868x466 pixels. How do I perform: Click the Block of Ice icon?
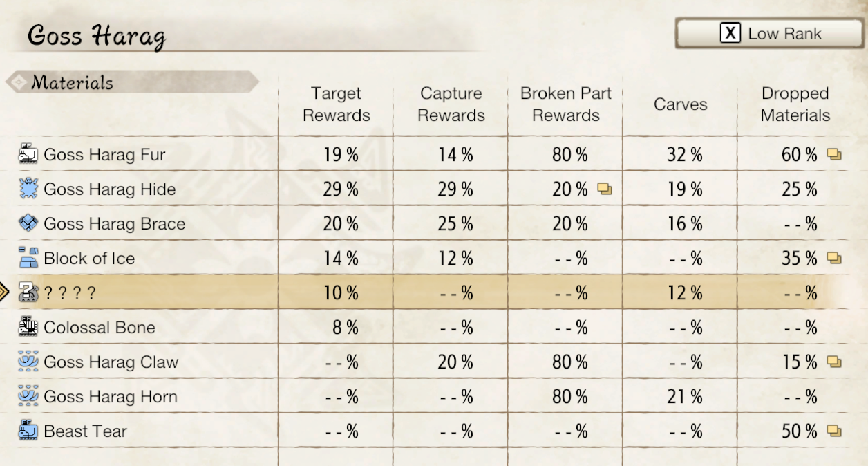(28, 258)
